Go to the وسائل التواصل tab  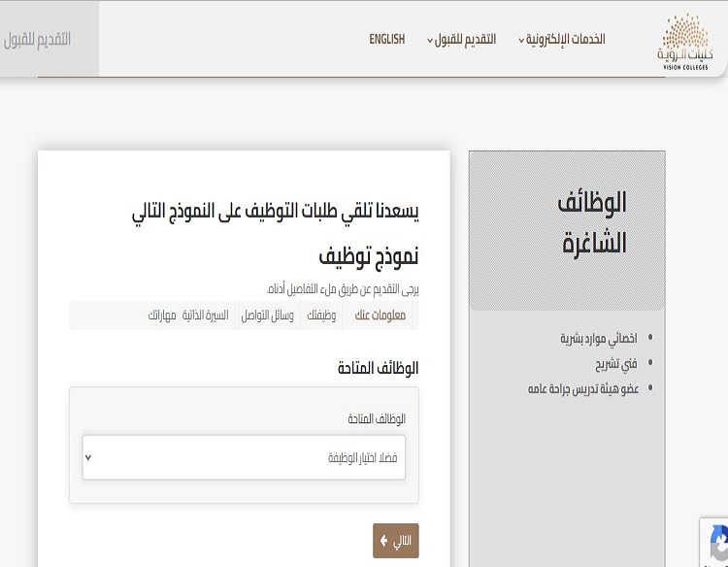click(x=268, y=316)
